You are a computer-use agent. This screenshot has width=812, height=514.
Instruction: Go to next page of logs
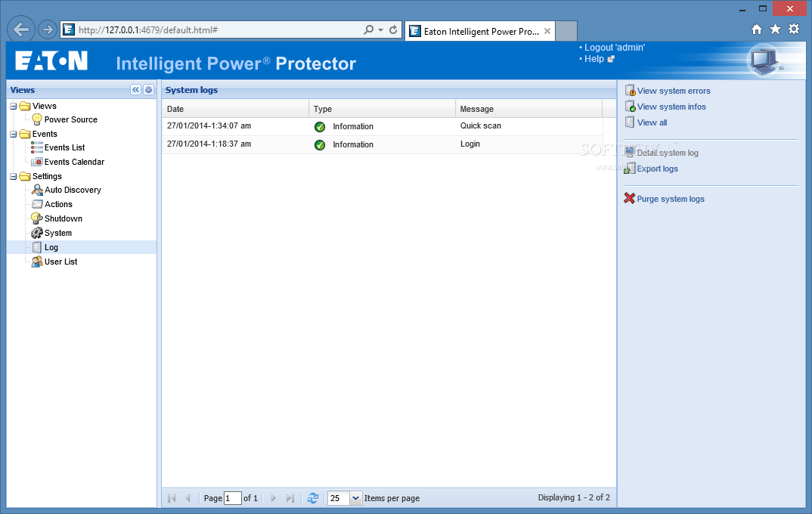coord(274,498)
